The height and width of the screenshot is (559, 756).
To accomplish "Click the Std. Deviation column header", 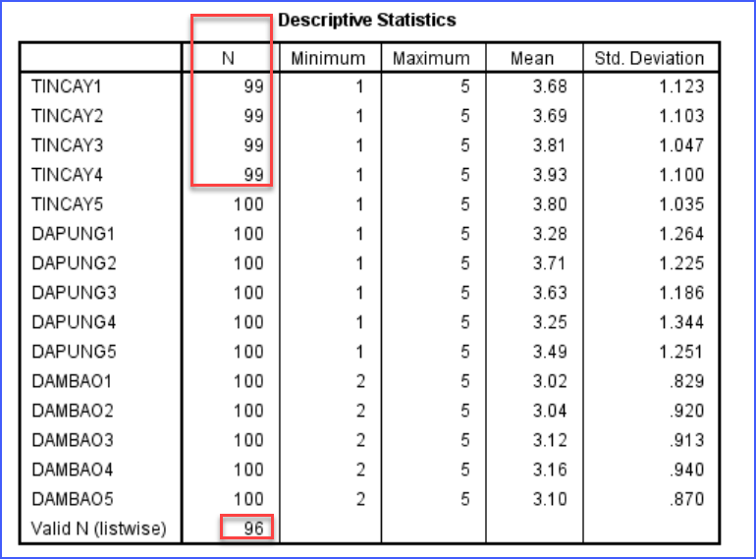I will 649,58.
